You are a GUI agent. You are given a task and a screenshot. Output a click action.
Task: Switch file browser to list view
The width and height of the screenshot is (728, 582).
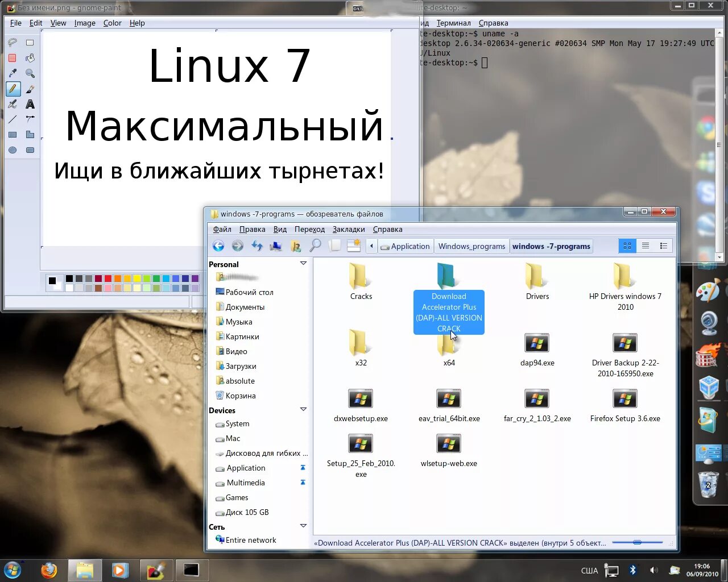point(646,246)
